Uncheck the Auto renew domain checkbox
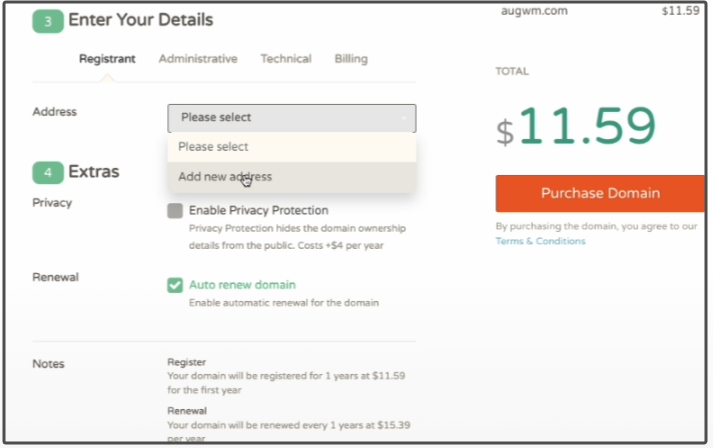 175,285
